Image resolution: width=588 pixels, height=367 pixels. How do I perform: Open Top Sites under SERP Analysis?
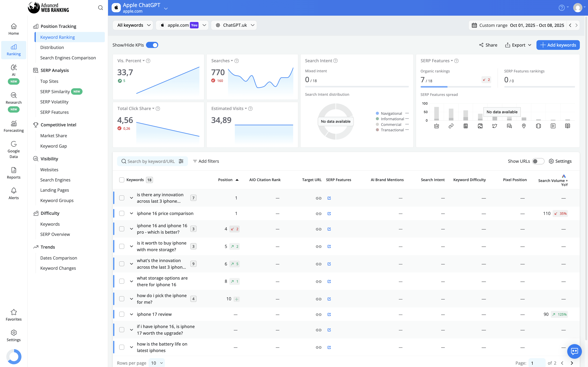point(49,81)
